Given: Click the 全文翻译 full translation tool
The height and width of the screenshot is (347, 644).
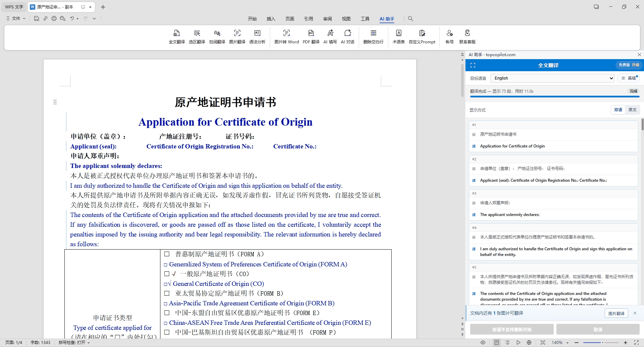Looking at the screenshot, I should point(177,37).
